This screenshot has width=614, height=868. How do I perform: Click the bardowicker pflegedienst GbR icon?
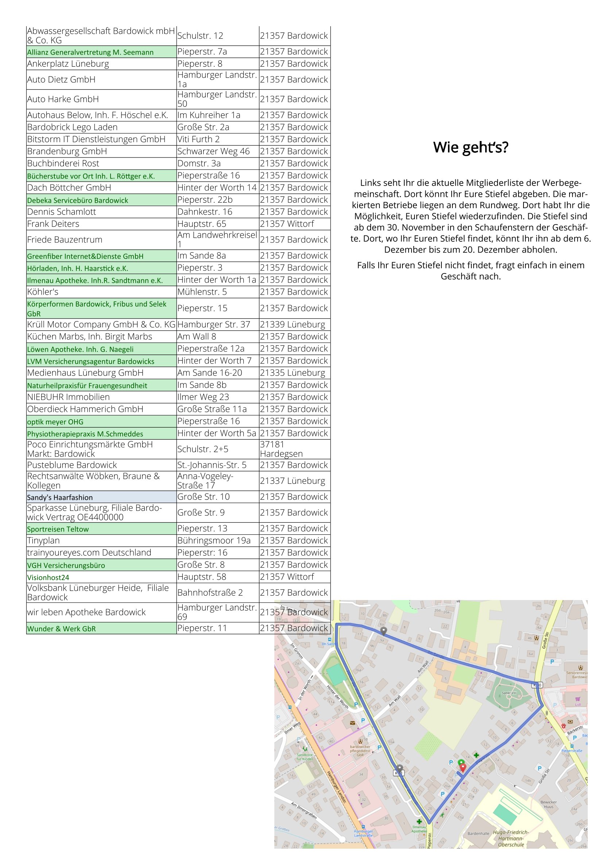point(360,741)
